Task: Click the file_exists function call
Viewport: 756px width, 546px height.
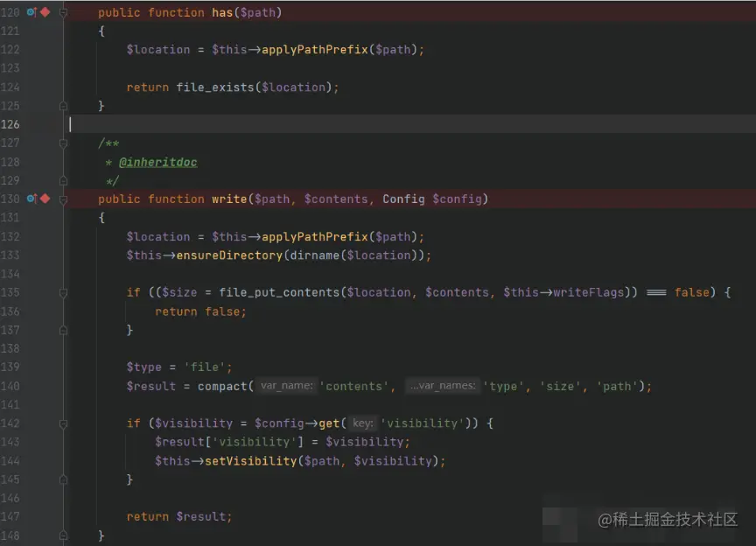Action: (x=215, y=87)
